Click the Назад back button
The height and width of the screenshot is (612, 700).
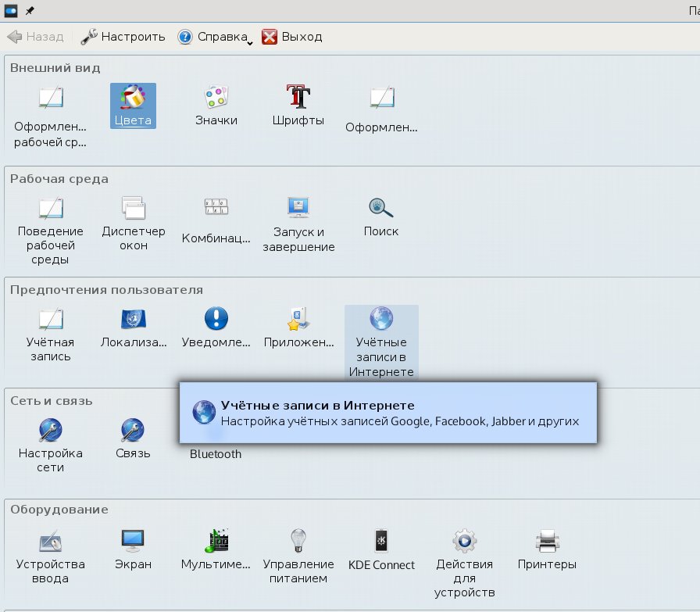coord(36,37)
